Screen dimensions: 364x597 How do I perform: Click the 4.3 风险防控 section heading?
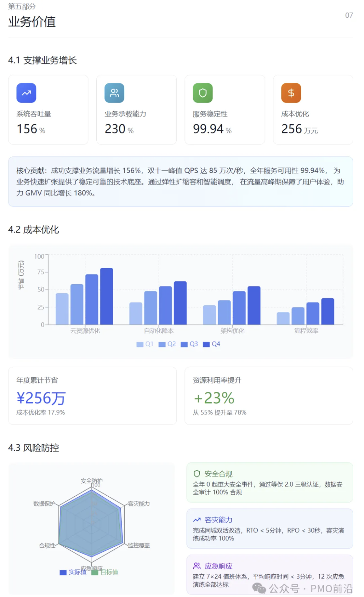[x=33, y=448]
